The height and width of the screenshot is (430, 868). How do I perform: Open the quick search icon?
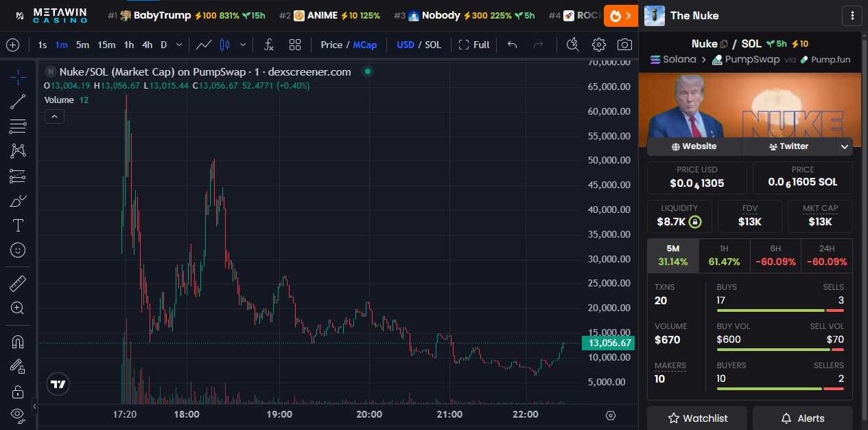573,45
